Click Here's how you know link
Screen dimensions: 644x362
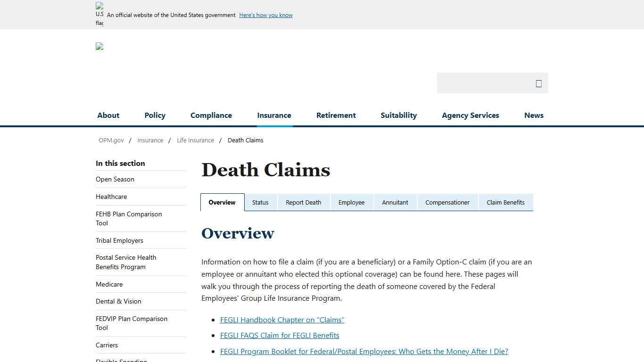(x=265, y=15)
